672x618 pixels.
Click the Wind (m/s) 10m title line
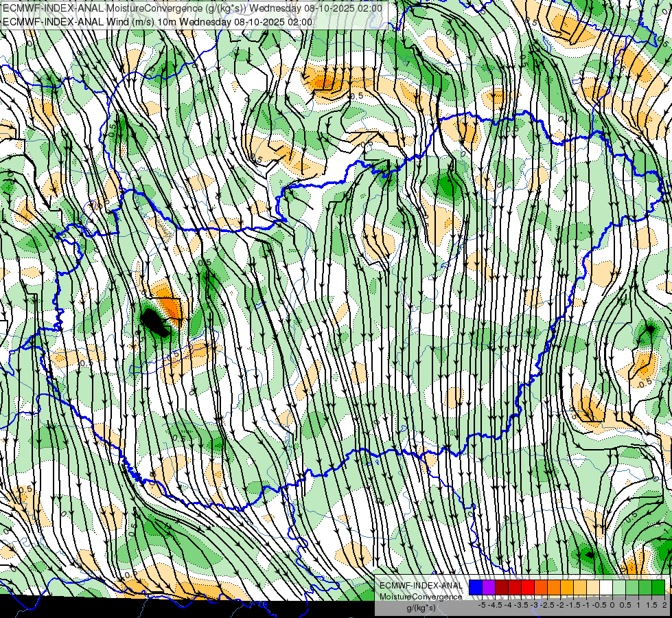coord(157,21)
